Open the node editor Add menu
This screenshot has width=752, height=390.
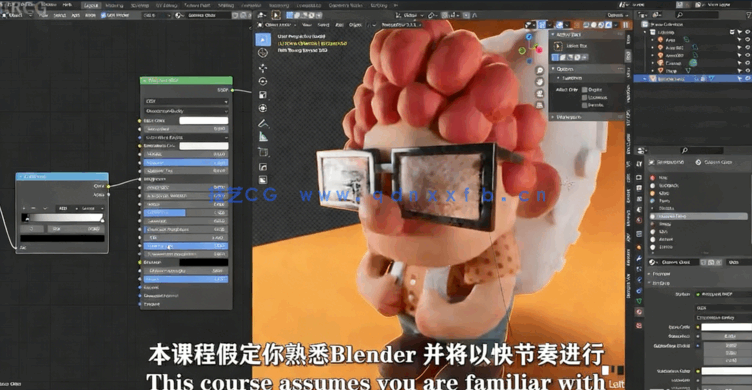point(76,15)
